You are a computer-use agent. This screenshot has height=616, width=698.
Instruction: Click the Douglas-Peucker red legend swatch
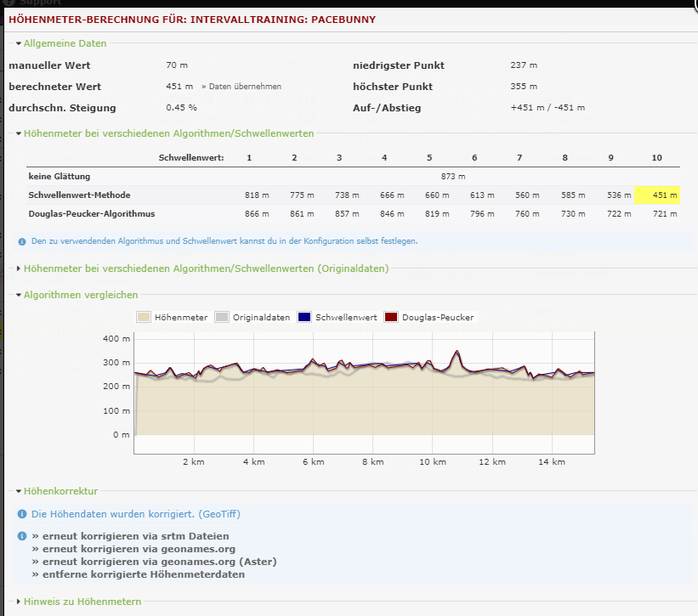point(391,317)
